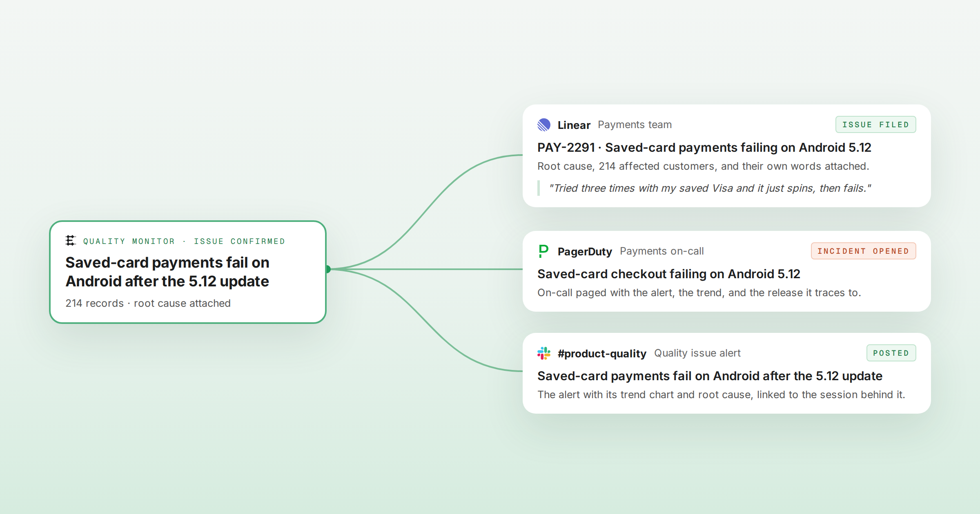Click the Quality Monitor logo icon
The image size is (980, 514).
point(71,241)
